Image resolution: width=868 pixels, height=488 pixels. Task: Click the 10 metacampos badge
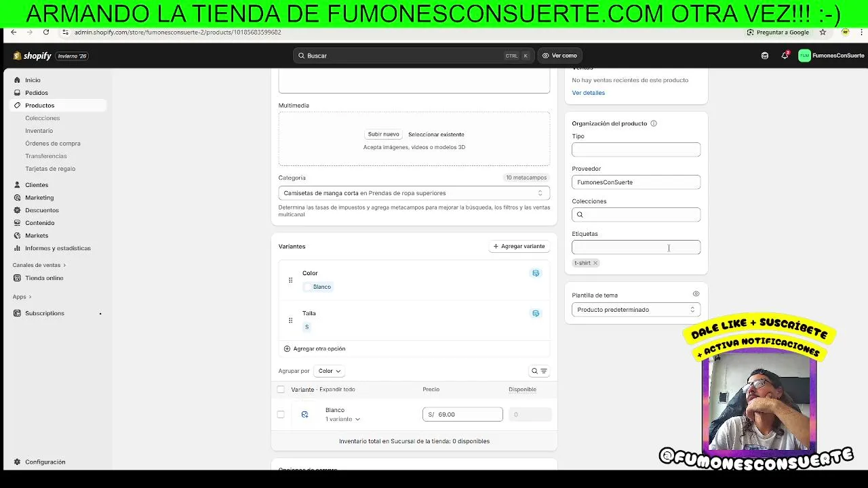(x=526, y=178)
